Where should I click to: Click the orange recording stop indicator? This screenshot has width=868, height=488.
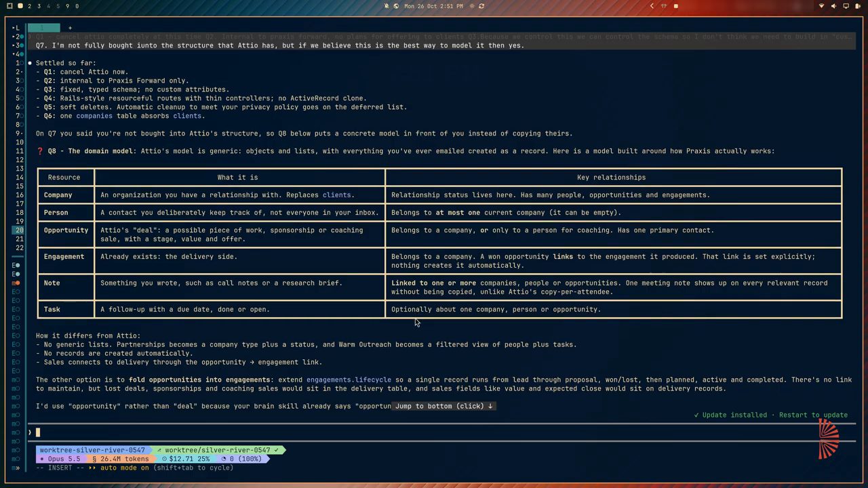675,6
